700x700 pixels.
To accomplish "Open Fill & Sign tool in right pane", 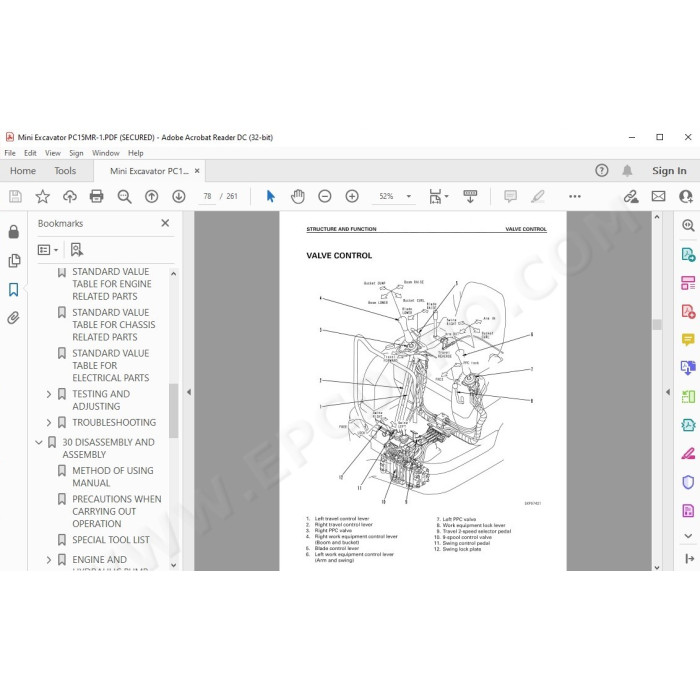I will pyautogui.click(x=688, y=454).
